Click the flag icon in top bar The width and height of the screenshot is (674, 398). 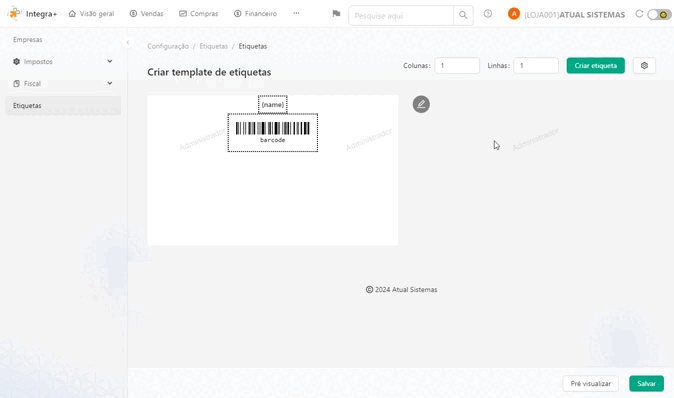(x=336, y=14)
